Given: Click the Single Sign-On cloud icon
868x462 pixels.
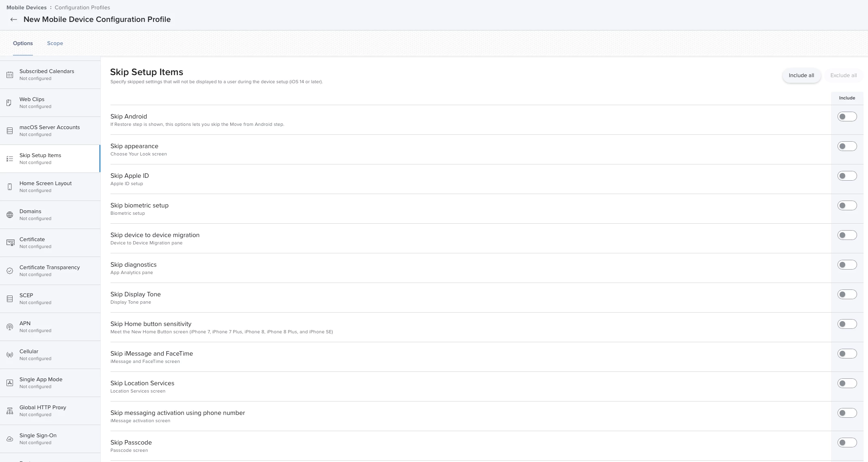Looking at the screenshot, I should [x=10, y=439].
